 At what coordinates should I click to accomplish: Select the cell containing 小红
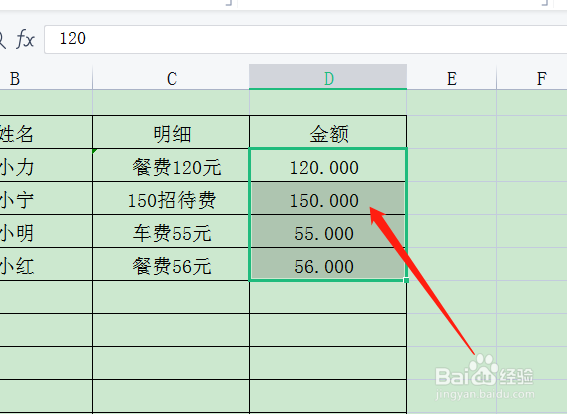tap(46, 265)
